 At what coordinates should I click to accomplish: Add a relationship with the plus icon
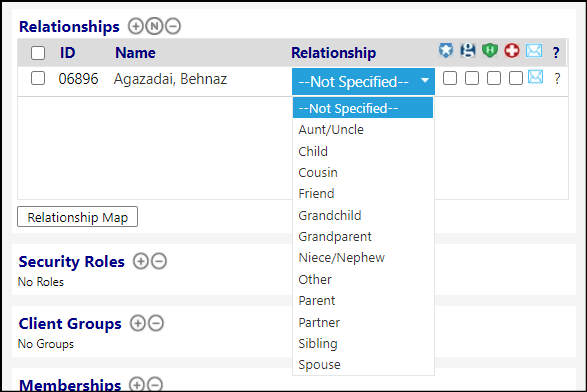point(136,26)
